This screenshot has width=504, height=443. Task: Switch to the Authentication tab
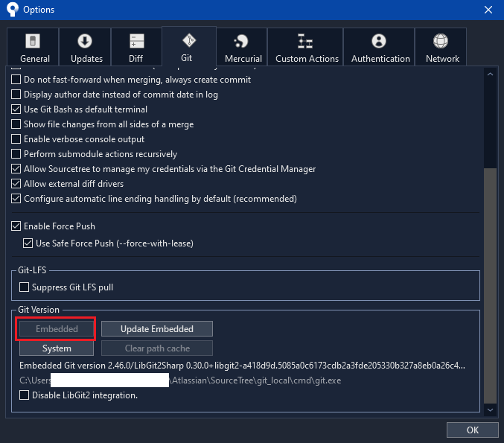[x=379, y=47]
